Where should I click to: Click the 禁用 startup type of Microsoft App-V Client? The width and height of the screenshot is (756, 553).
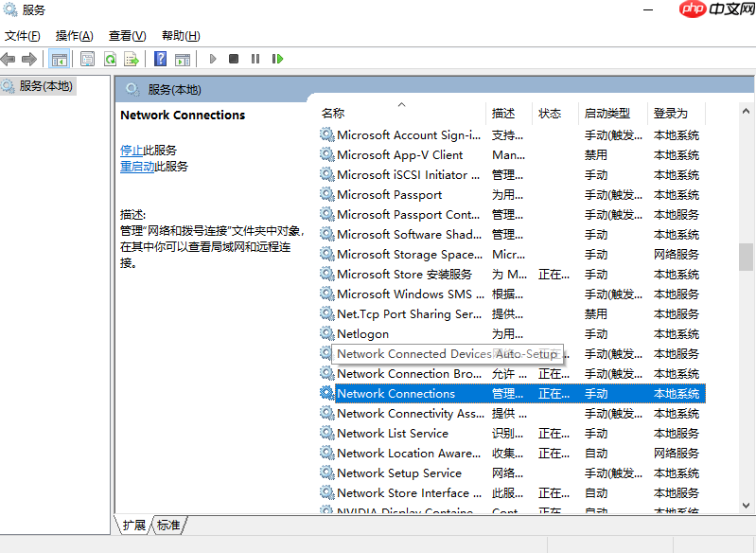(x=596, y=155)
